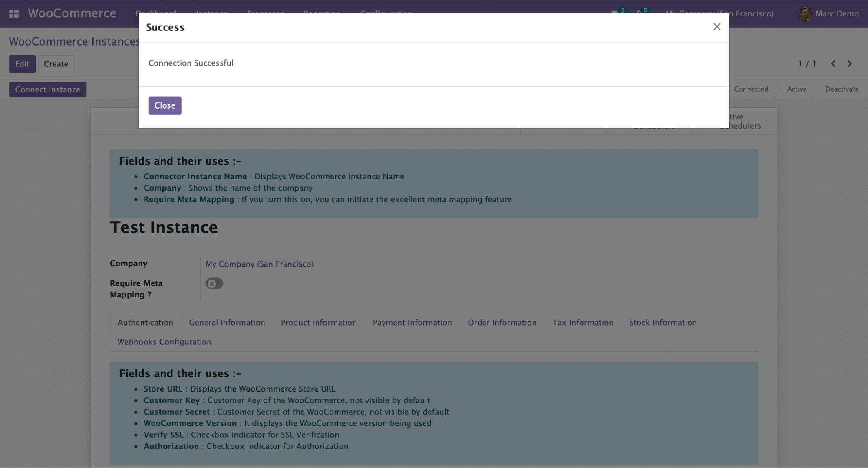Dismiss the Success dialog via X
Viewport: 868px width, 468px height.
pyautogui.click(x=716, y=26)
